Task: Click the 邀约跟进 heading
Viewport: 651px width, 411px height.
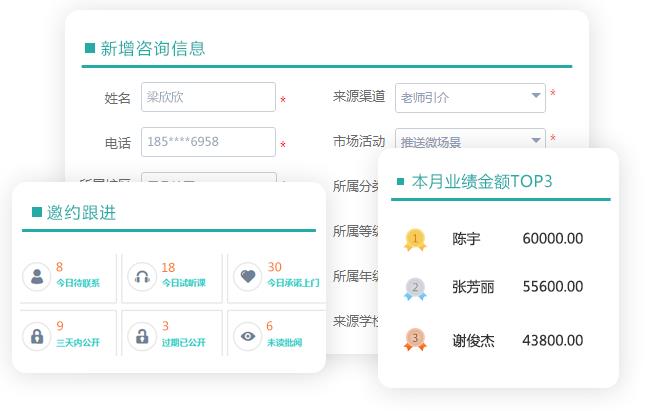Action: coord(81,213)
